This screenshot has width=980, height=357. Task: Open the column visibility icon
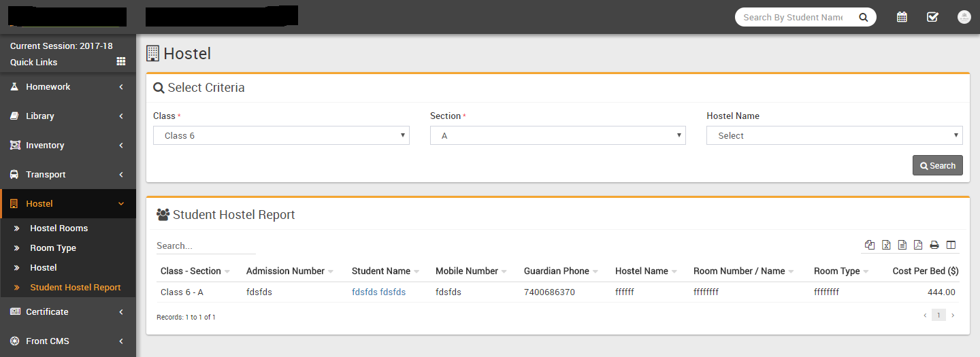click(951, 245)
